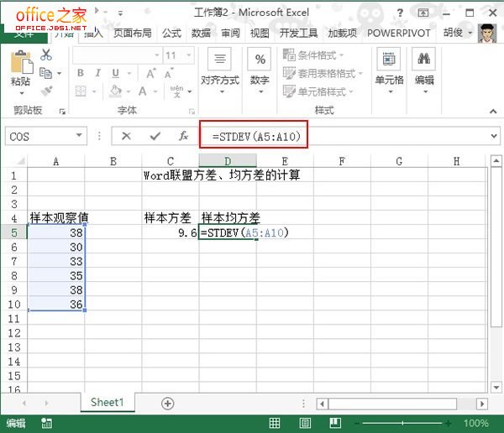Click the 100% zoom level
The width and height of the screenshot is (504, 433).
[x=476, y=423]
